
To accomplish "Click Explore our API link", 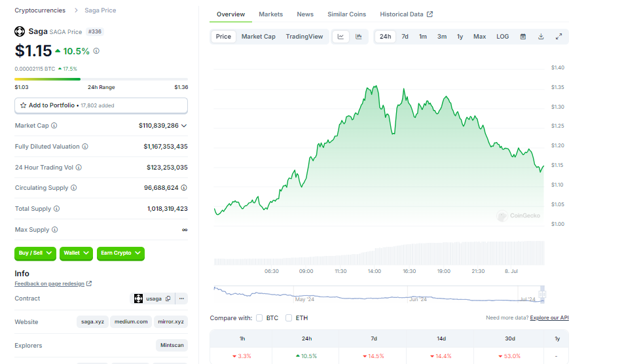I will [x=549, y=318].
